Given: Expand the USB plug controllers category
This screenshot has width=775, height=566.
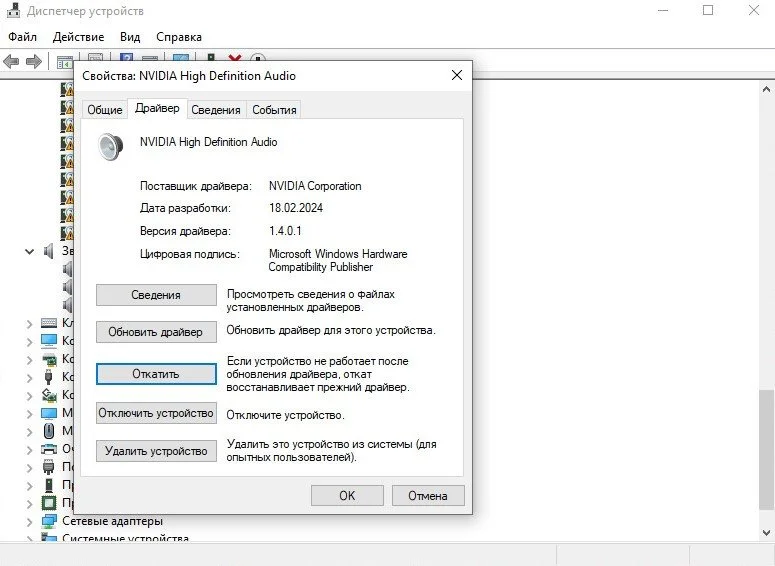Looking at the screenshot, I should pos(29,378).
